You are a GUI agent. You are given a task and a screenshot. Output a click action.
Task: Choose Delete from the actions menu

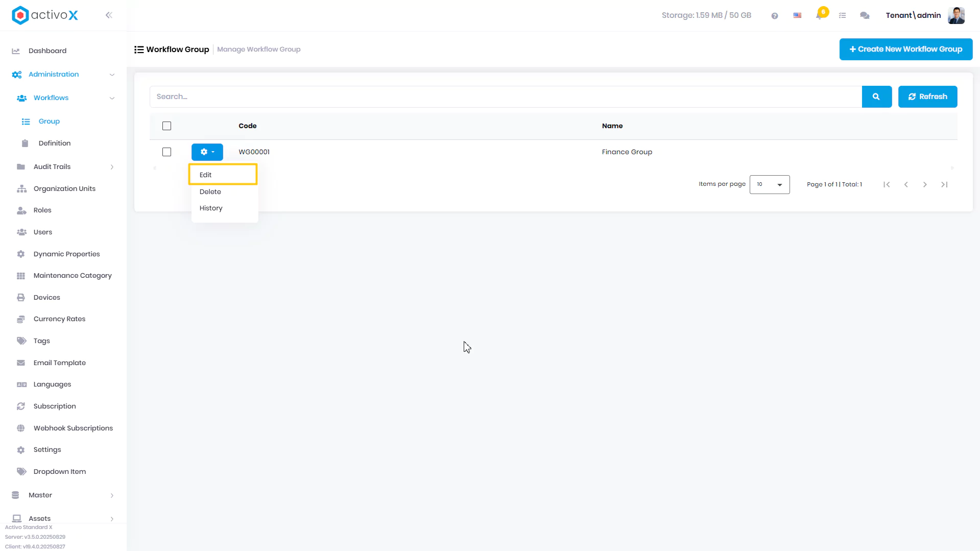point(224,192)
